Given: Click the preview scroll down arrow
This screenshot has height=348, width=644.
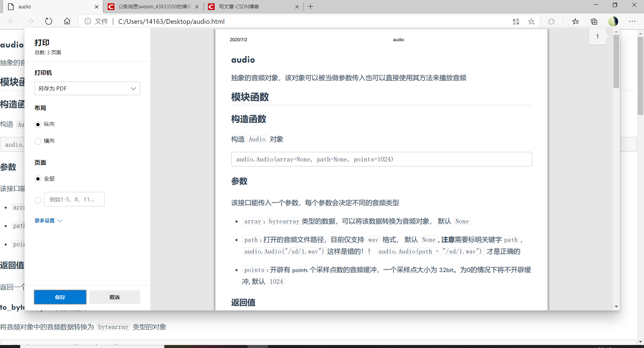Looking at the screenshot, I should (x=616, y=307).
